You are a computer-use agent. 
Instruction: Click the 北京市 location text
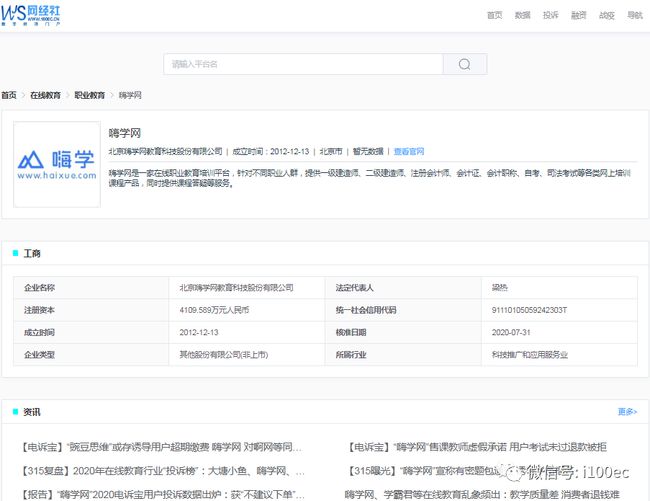331,152
